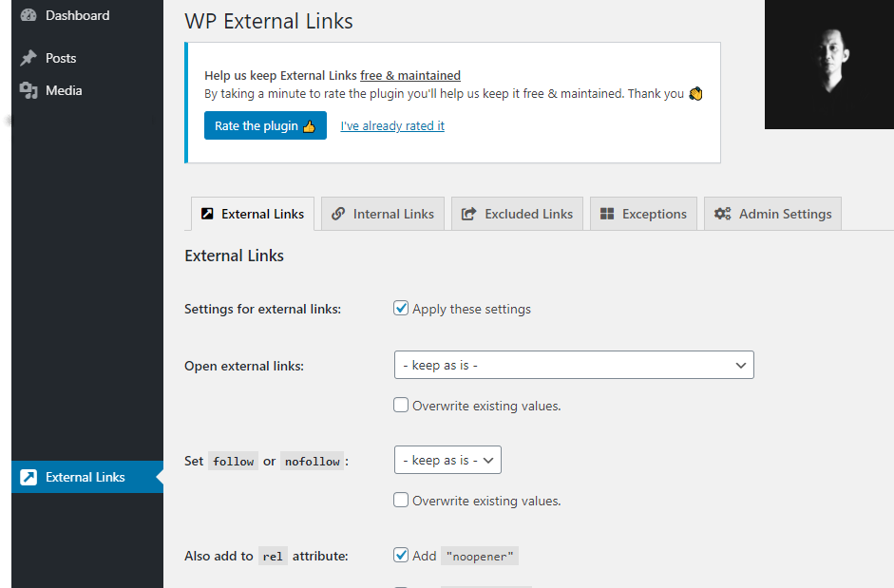Click the Dashboard gauge icon in sidebar
Screen dimensions: 894x588
[29, 15]
